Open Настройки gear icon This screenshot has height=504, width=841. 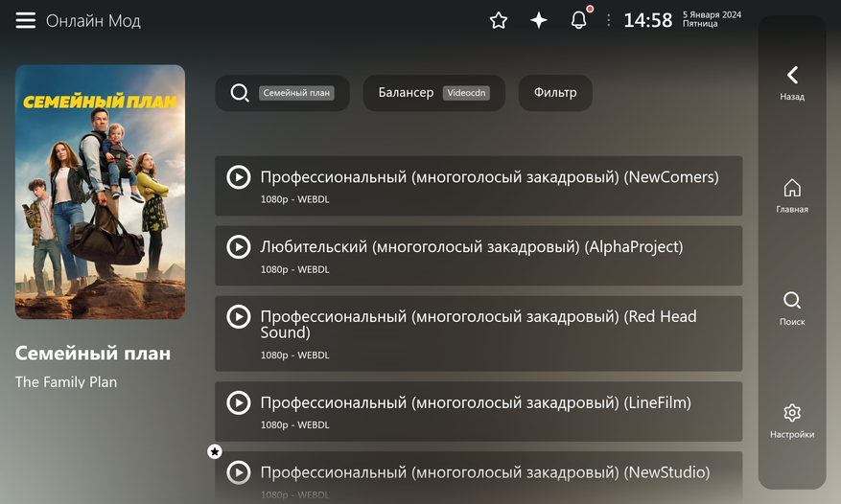click(792, 414)
